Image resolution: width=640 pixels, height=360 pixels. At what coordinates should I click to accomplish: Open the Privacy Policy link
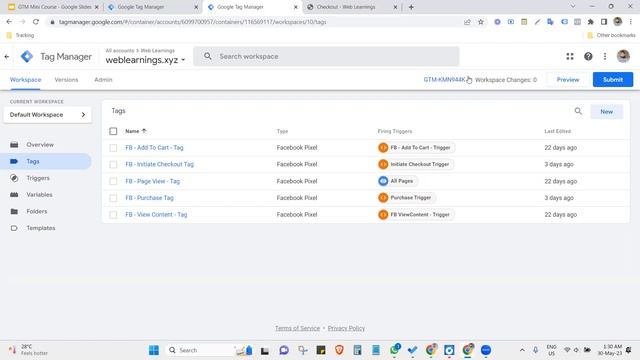click(346, 328)
